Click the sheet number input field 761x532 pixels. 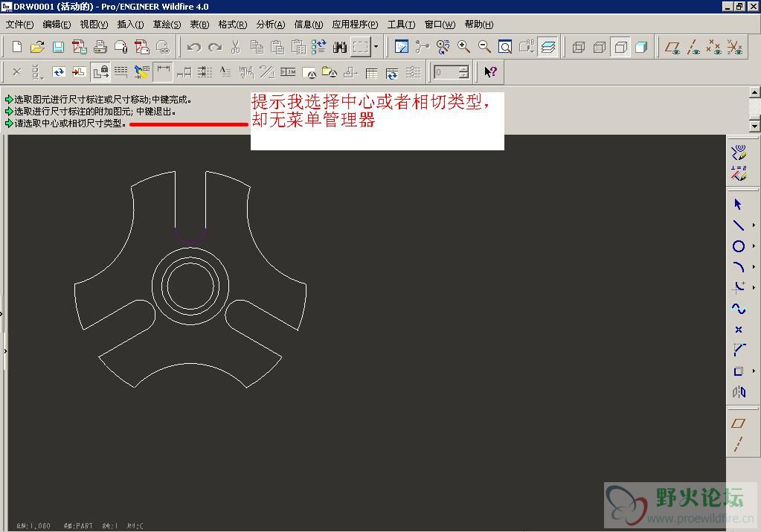click(x=447, y=72)
